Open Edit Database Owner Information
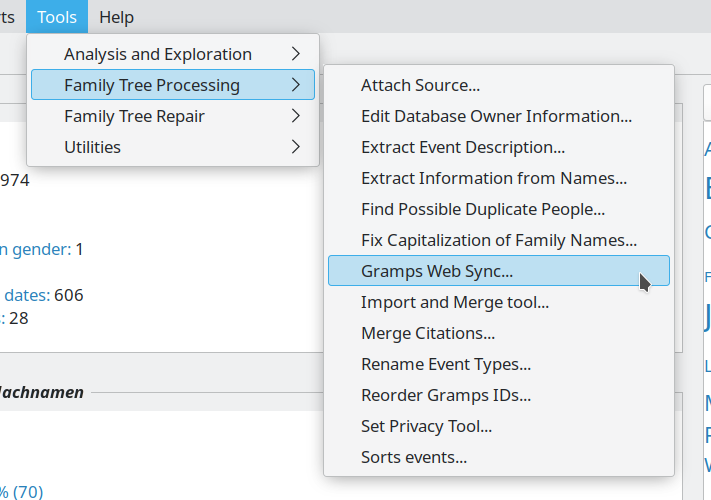The height and width of the screenshot is (500, 711). point(496,116)
